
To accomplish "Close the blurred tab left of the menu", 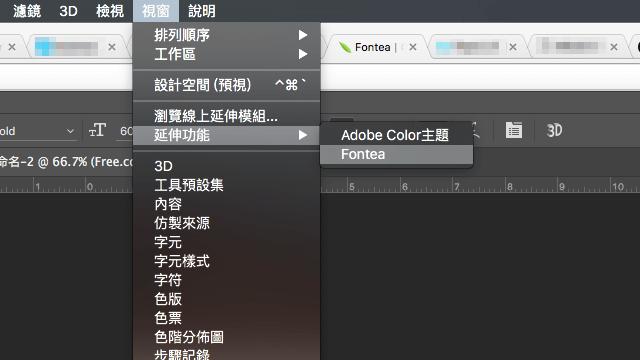I will click(112, 47).
